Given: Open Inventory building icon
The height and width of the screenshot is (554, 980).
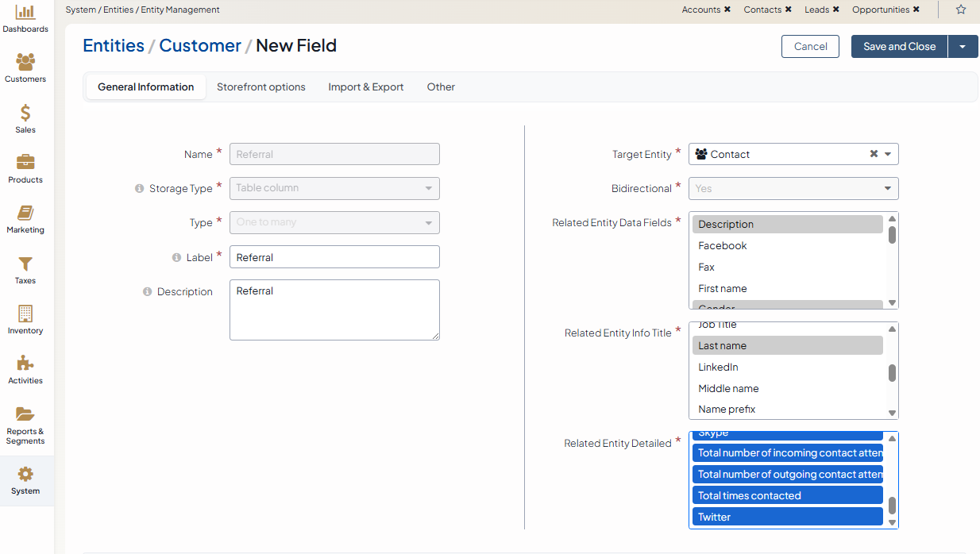Looking at the screenshot, I should [25, 314].
